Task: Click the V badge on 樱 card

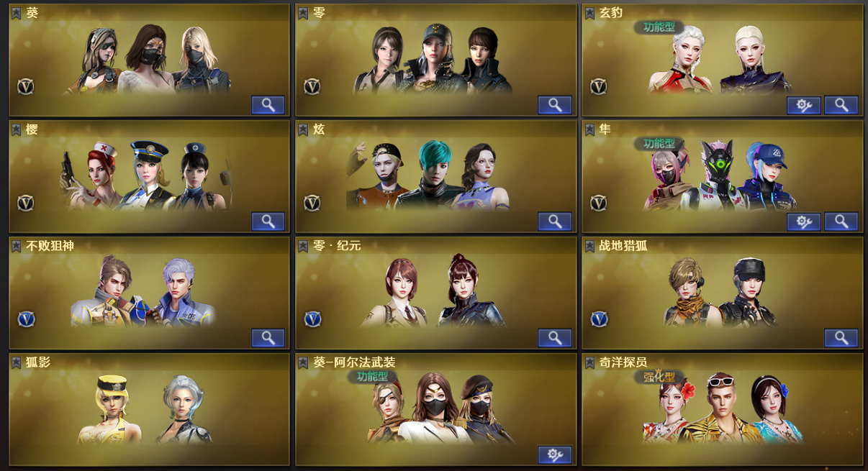Action: pyautogui.click(x=26, y=203)
